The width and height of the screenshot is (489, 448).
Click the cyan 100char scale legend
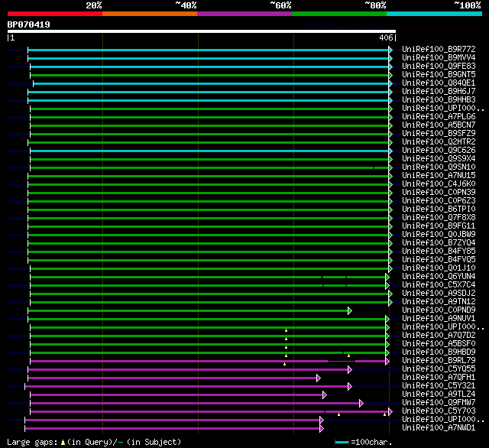342,442
